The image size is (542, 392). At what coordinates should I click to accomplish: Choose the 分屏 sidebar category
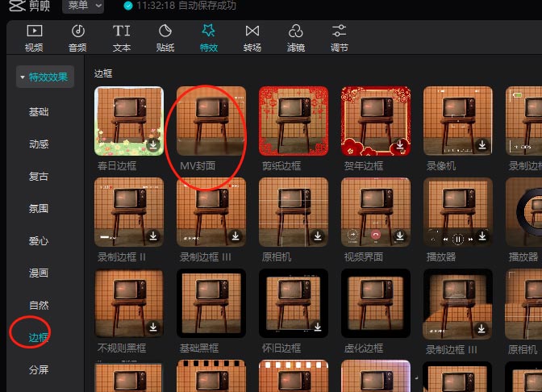tap(39, 369)
